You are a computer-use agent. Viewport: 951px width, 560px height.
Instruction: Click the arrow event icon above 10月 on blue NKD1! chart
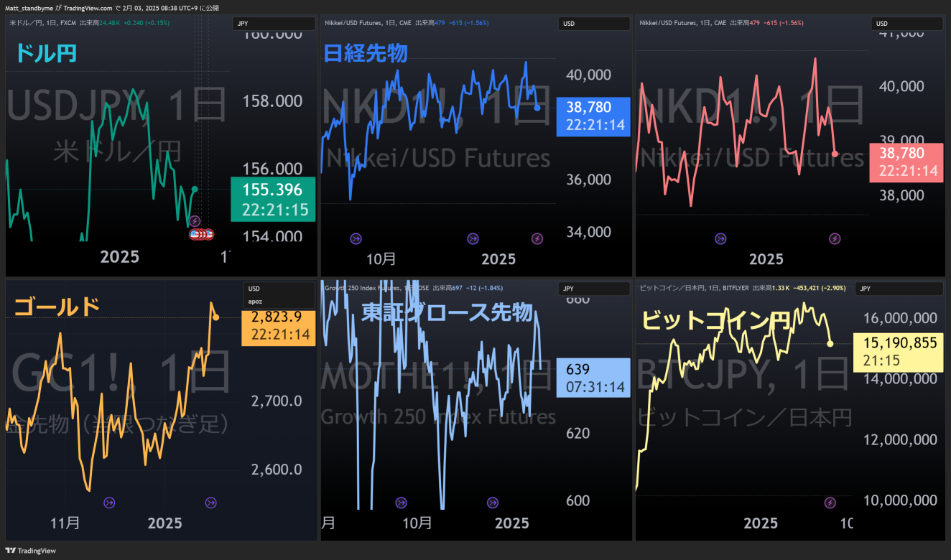(356, 238)
